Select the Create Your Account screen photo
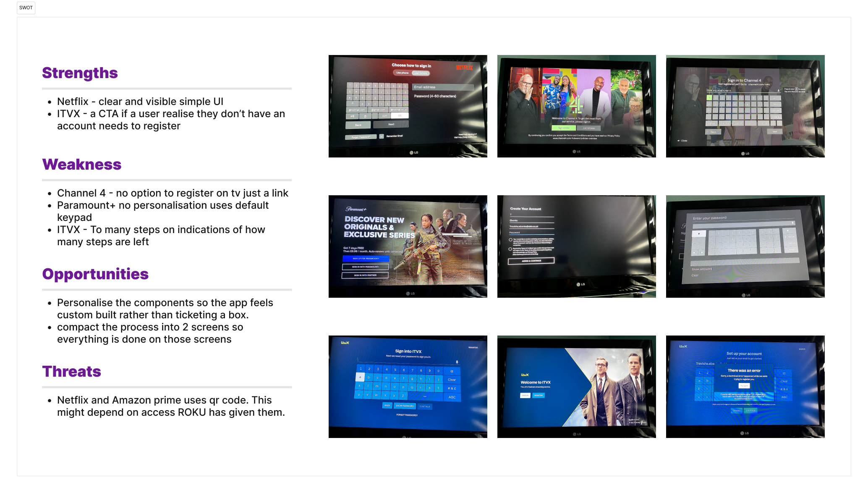Screen dimensions: 868x493 click(576, 246)
